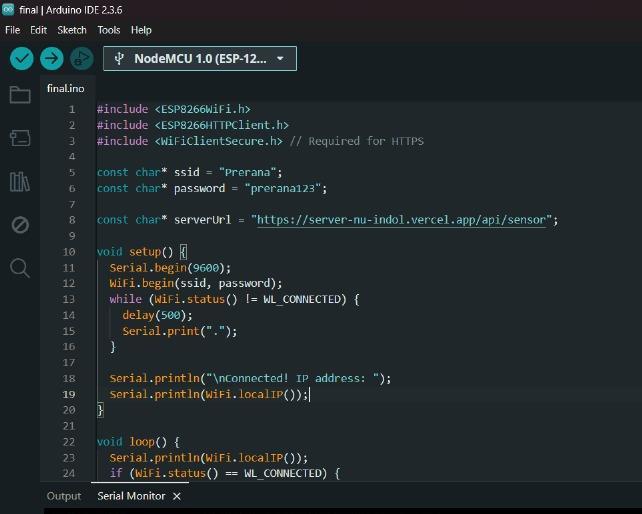Close the Serial Monitor tab
Viewport: 642px width, 514px height.
click(x=177, y=496)
